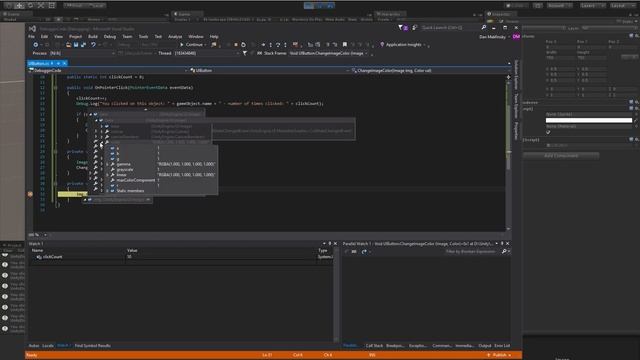Open the DebuggerCode project navigation dropdown

coord(108,71)
